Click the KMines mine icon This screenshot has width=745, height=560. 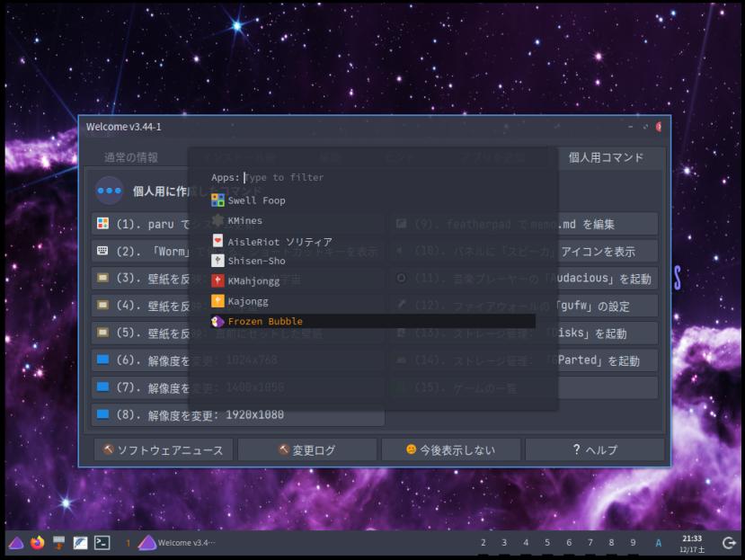tap(217, 220)
